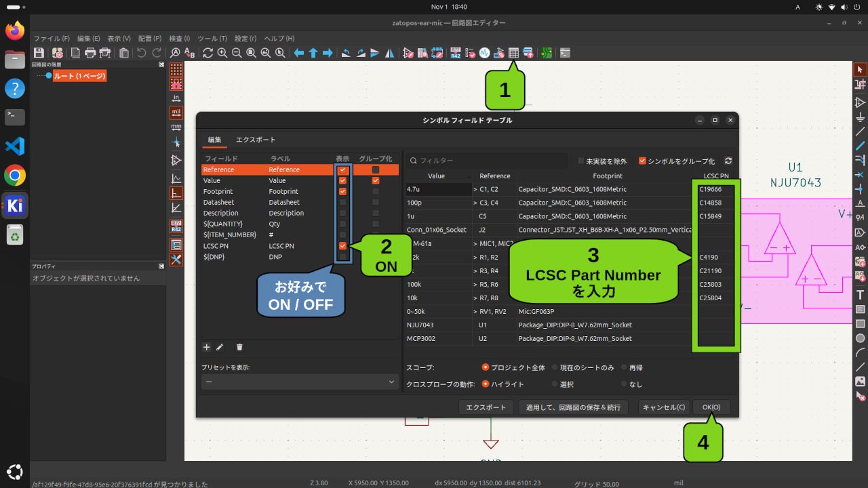868x488 pixels.
Task: Click the フィルター search field
Action: click(486, 161)
